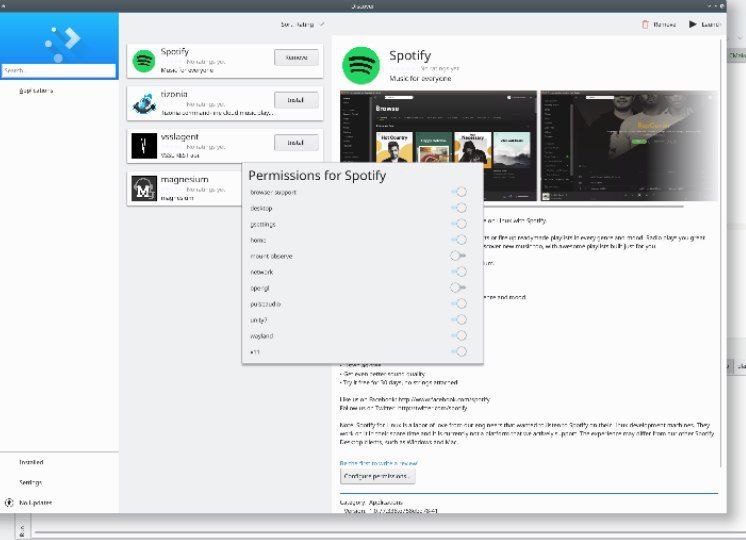The image size is (746, 540).
Task: Open the Spotify Browse screenshot thumbnail
Action: (x=438, y=146)
